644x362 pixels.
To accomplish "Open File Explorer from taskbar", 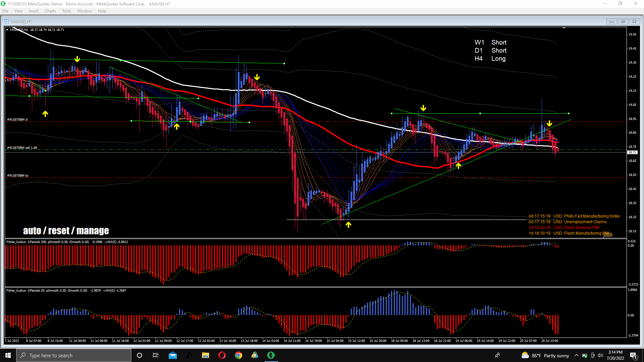I will pyautogui.click(x=206, y=355).
